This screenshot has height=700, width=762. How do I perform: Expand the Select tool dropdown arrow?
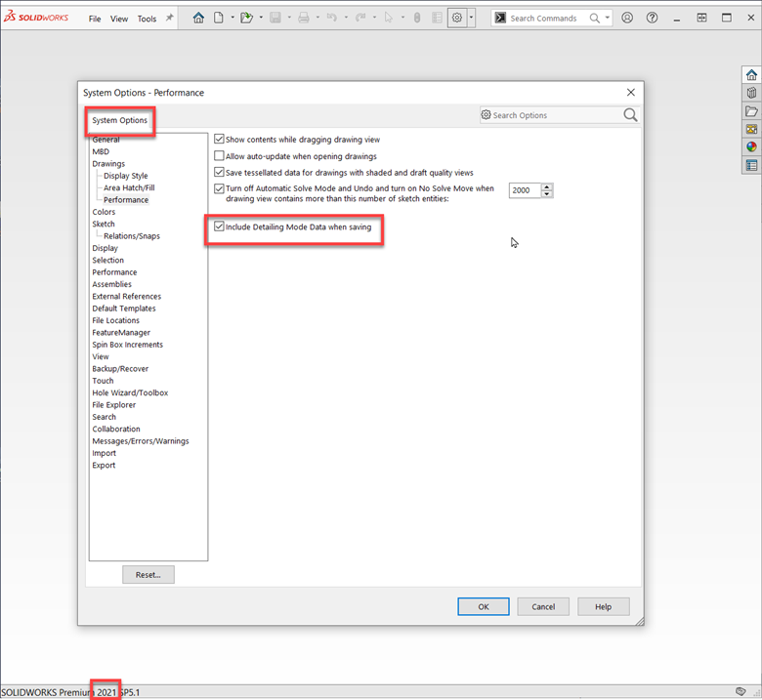[x=402, y=18]
